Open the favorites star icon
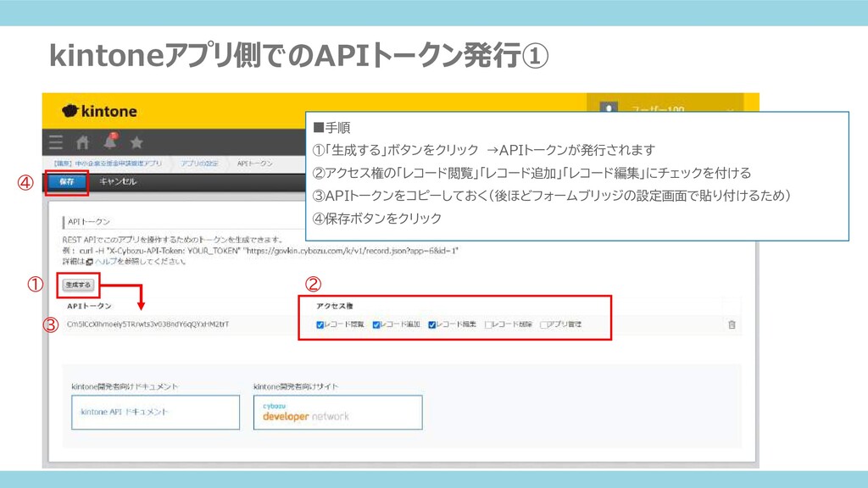This screenshot has height=488, width=868. click(136, 142)
